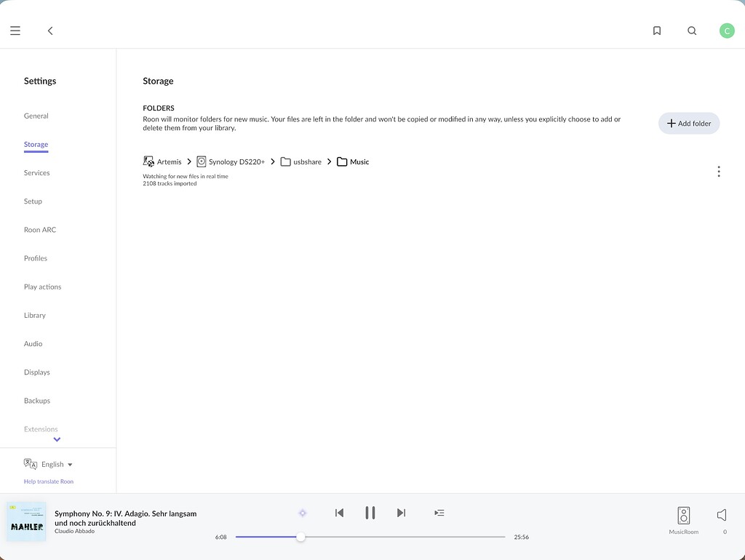The height and width of the screenshot is (560, 745).
Task: Go back using the back arrow
Action: click(x=50, y=31)
